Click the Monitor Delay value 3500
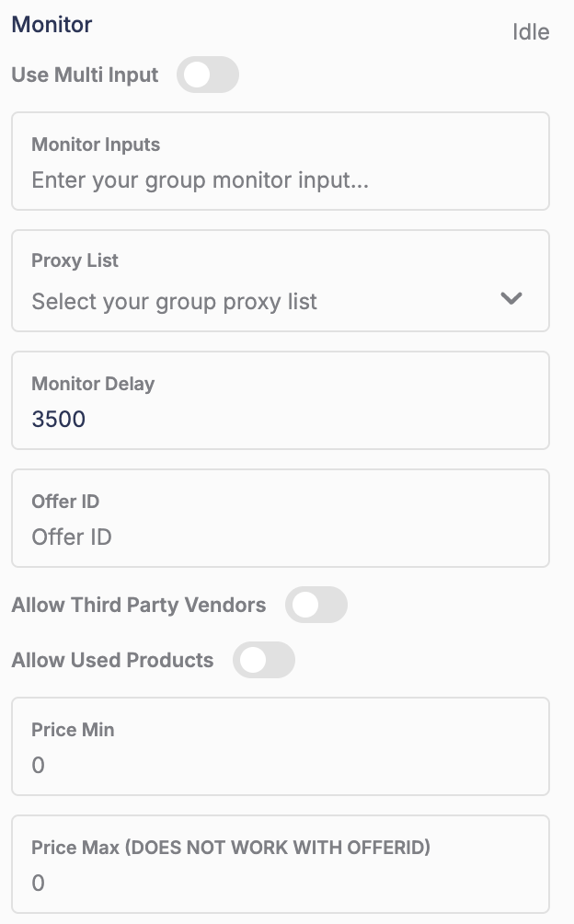Screen dimensions: 574x924 (59, 420)
